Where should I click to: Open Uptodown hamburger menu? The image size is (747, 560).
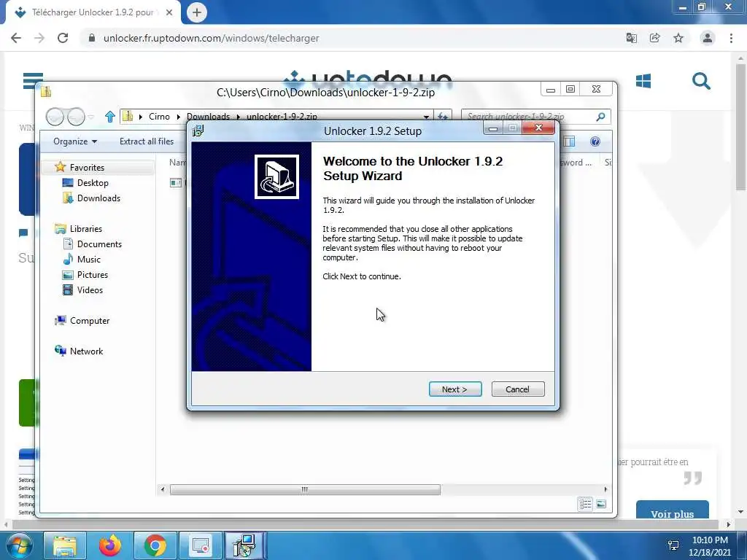coord(34,80)
